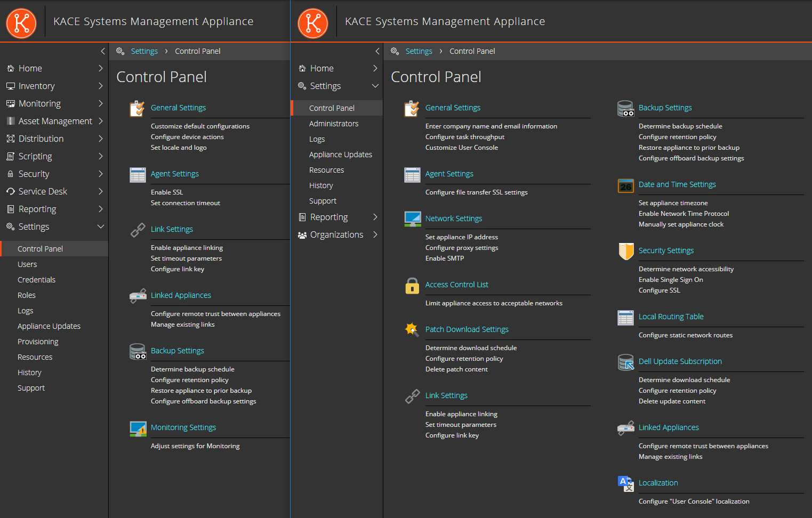This screenshot has height=518, width=812.
Task: Open the Local Routing Table link
Action: click(671, 317)
